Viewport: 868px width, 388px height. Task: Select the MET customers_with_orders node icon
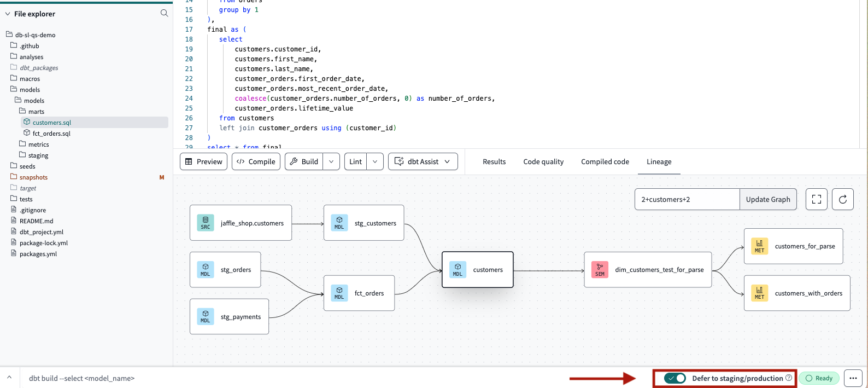point(759,293)
